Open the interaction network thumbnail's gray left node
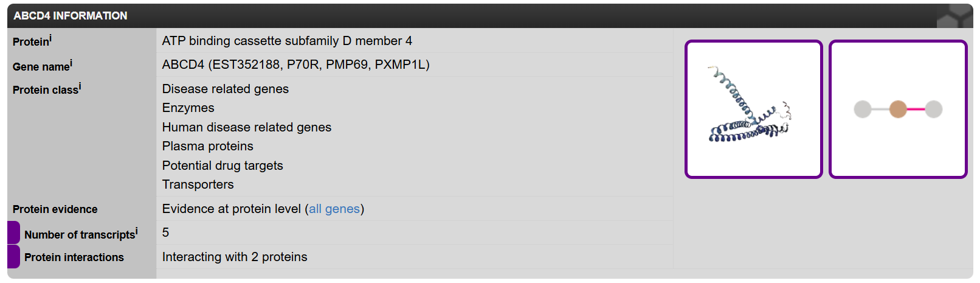980x283 pixels. tap(863, 110)
